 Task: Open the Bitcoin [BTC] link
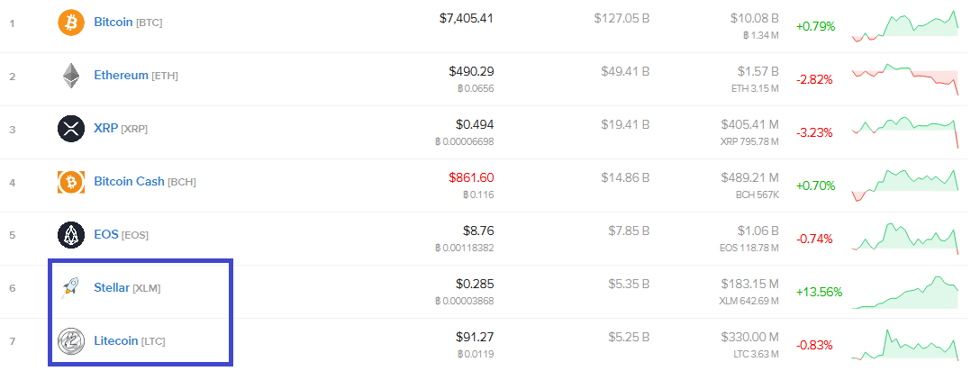tap(128, 23)
